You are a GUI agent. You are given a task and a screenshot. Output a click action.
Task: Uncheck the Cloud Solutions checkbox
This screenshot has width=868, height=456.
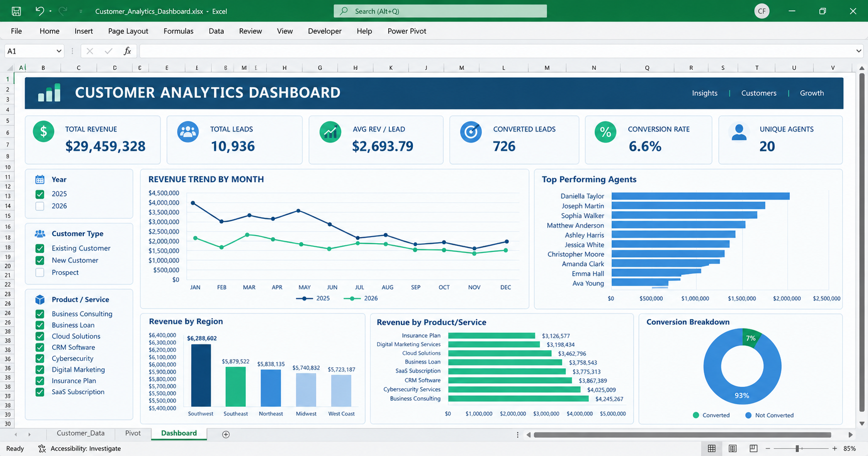(40, 336)
